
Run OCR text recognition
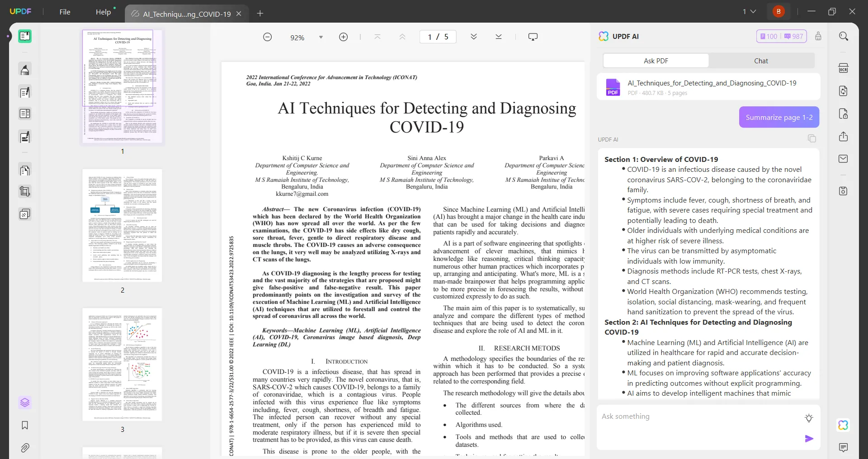pyautogui.click(x=844, y=68)
